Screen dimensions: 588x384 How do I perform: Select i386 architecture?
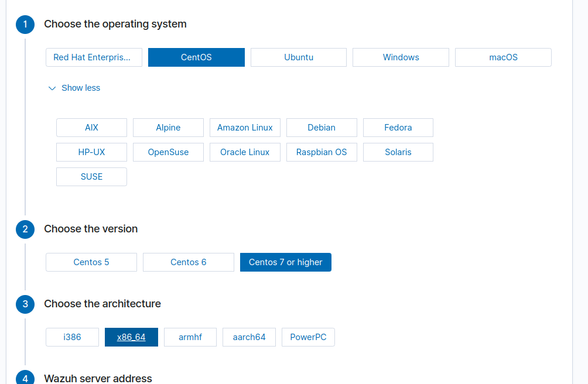[x=72, y=337]
